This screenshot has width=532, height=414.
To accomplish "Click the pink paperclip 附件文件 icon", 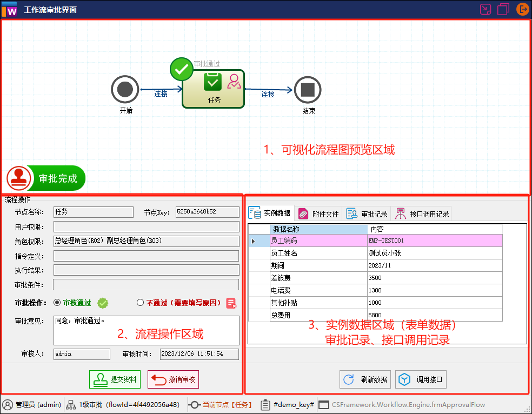I will pos(303,213).
